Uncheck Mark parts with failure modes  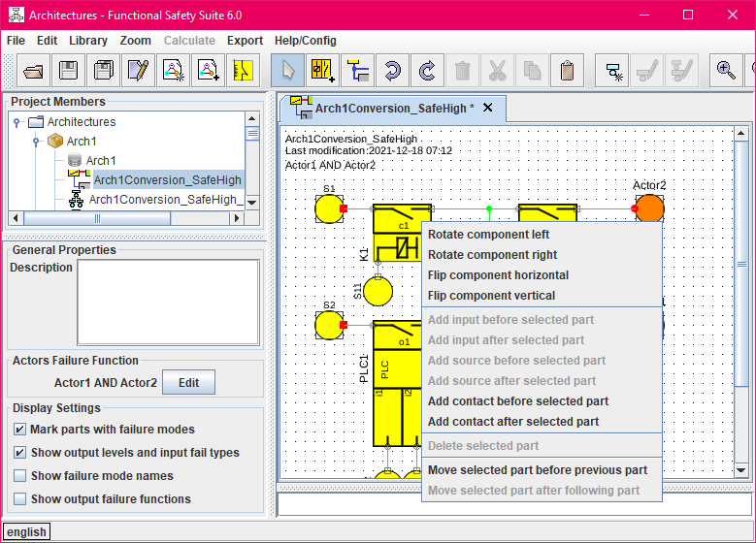click(x=19, y=430)
